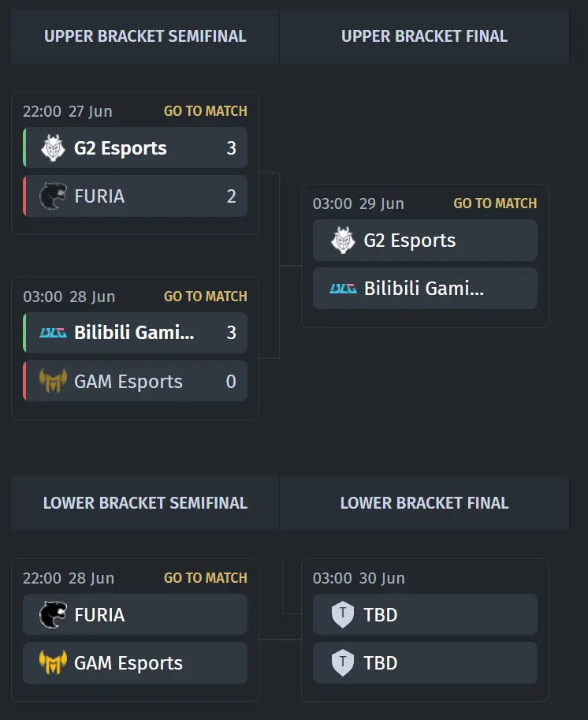Click second TBD shield icon in lower final
The width and height of the screenshot is (588, 720).
click(x=343, y=662)
